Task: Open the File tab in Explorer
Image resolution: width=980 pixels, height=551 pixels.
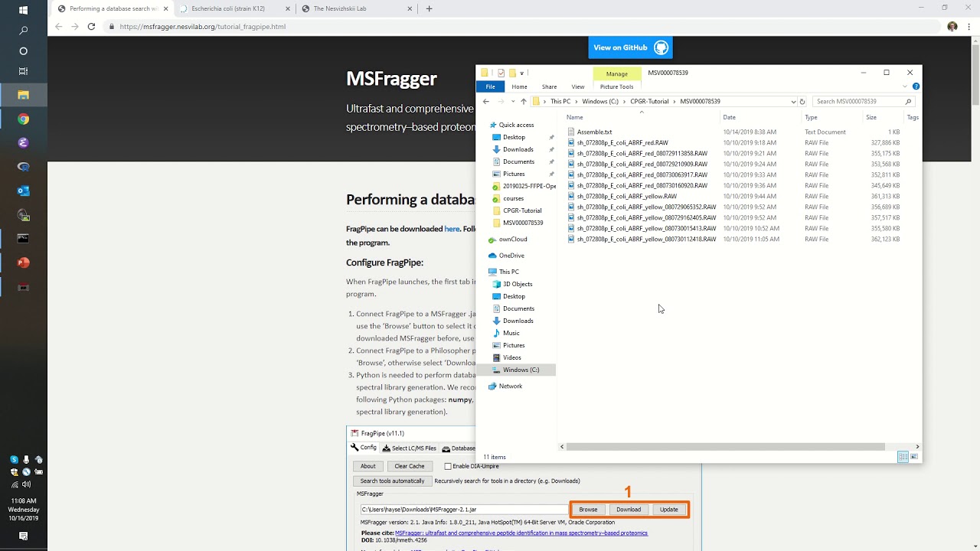Action: tap(490, 86)
